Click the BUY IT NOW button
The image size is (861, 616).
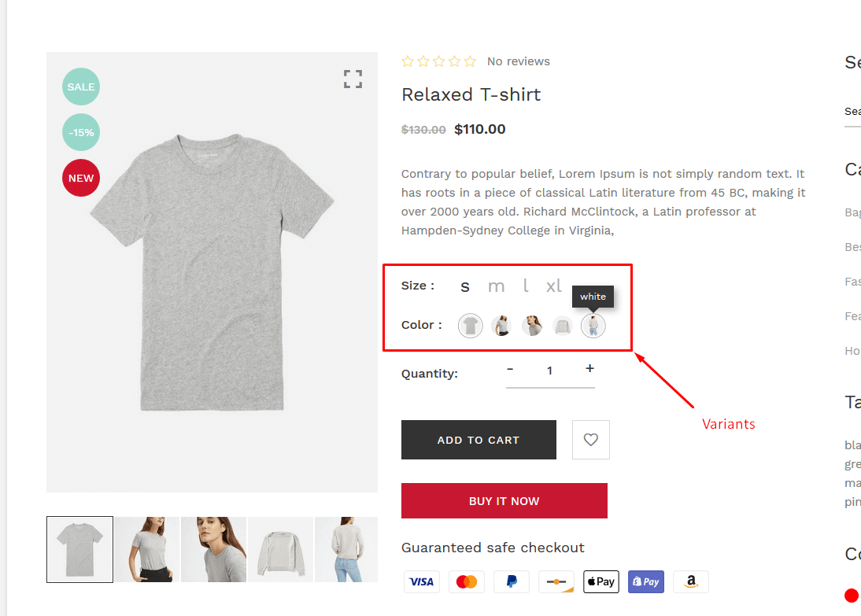[x=504, y=500]
